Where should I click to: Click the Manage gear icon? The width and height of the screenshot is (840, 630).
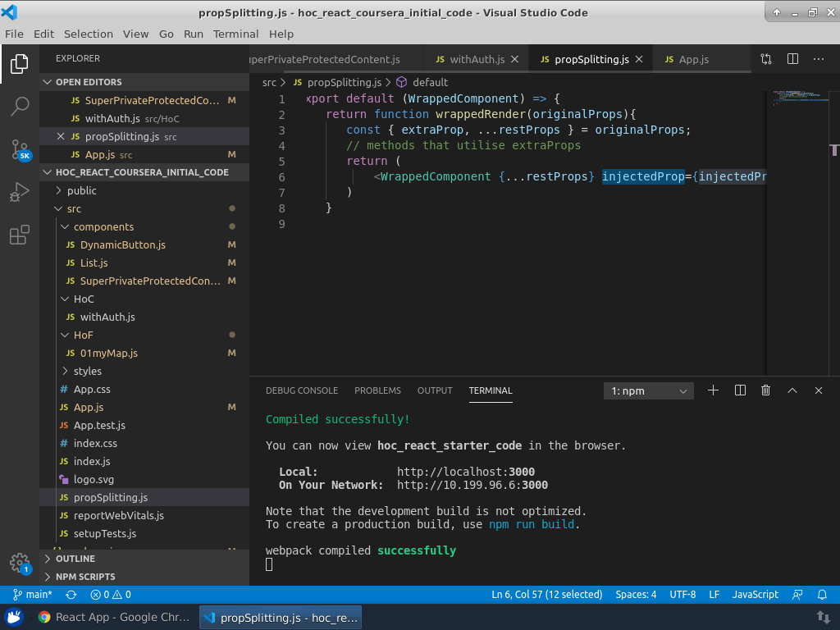point(20,563)
